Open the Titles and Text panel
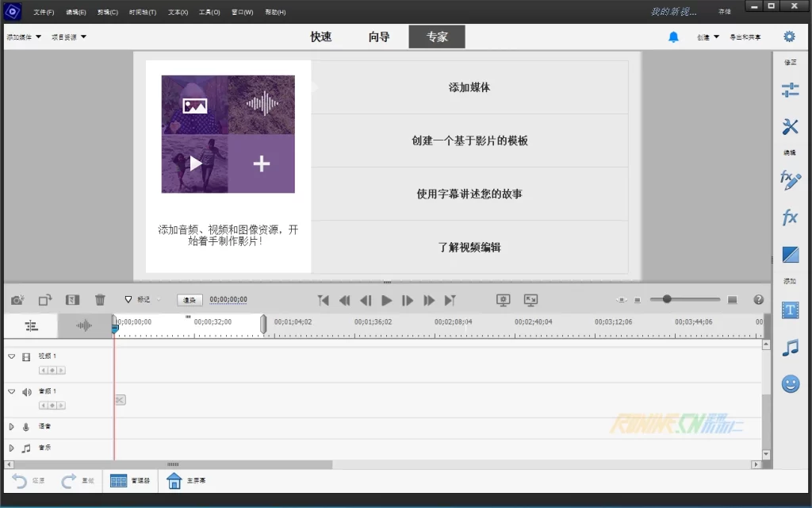Image resolution: width=812 pixels, height=508 pixels. [790, 310]
